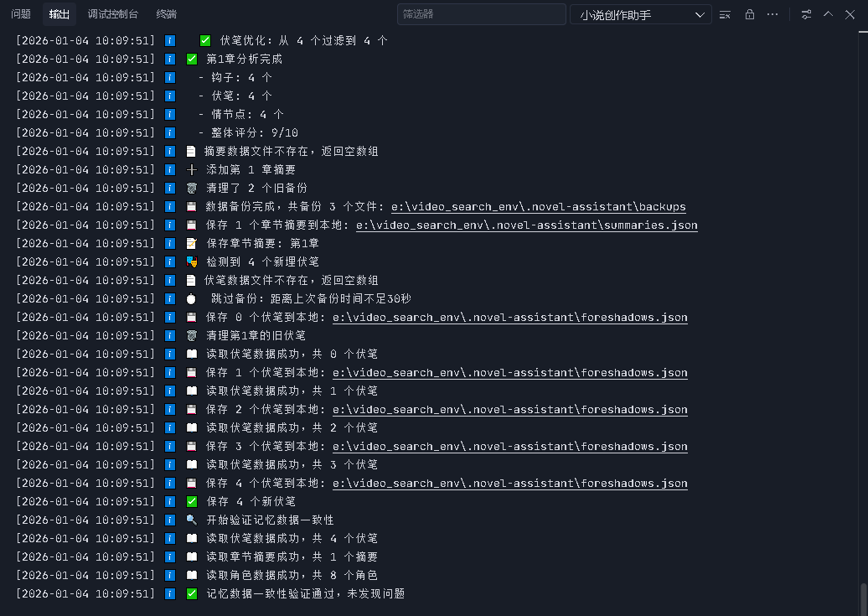868x616 pixels.
Task: Open the summaries.json file link
Action: point(526,225)
